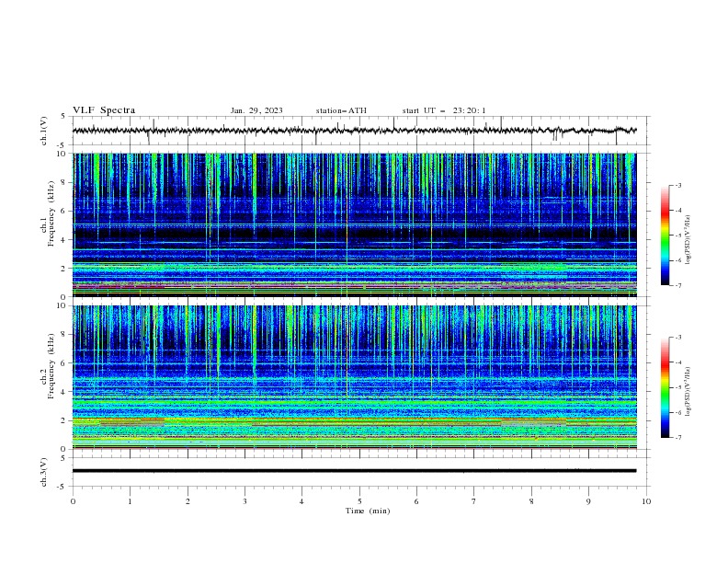The width and height of the screenshot is (728, 563).
Task: Click the "-7" tick on the upper colorbar
Action: [x=678, y=285]
